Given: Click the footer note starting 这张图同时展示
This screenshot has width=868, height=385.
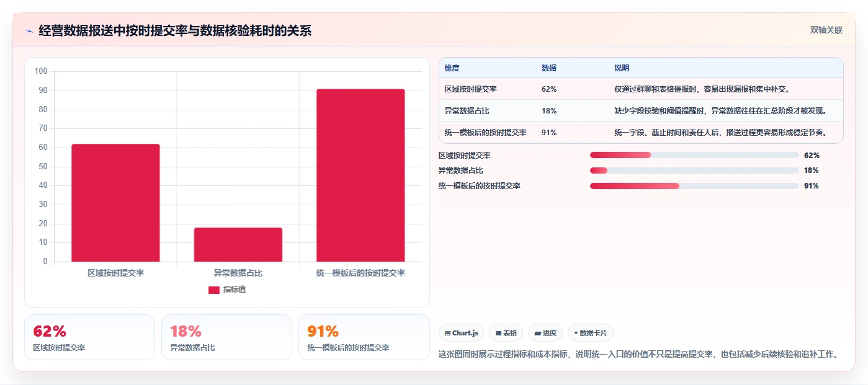Looking at the screenshot, I should click(640, 355).
